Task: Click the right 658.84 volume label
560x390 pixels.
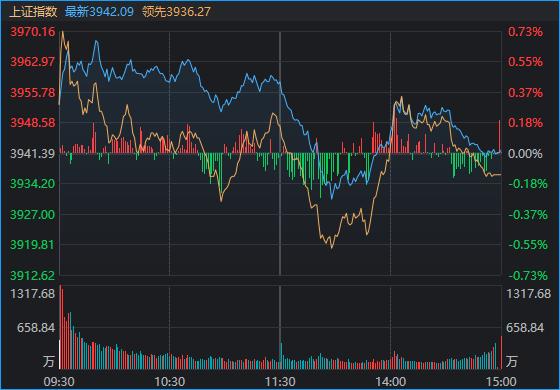Action: pyautogui.click(x=526, y=328)
